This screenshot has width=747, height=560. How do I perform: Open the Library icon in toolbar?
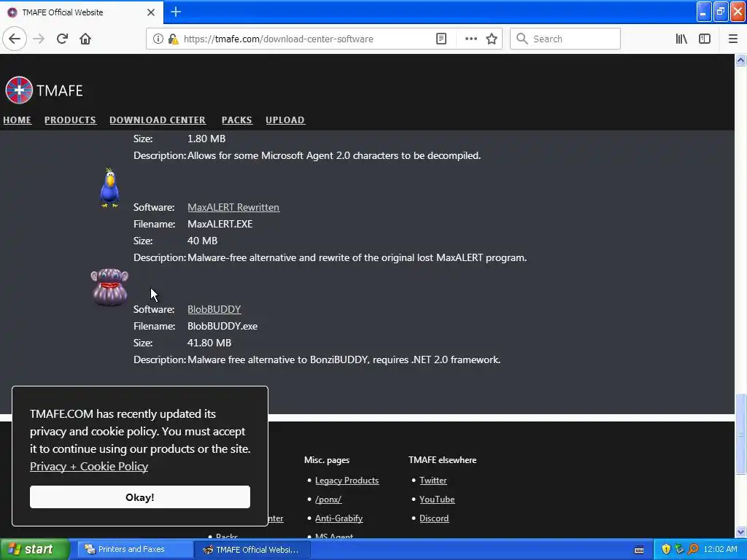tap(681, 39)
